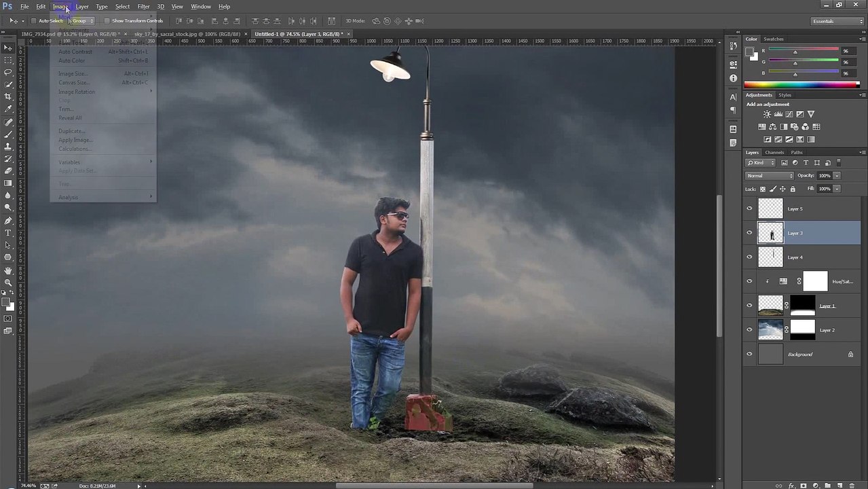Select the Dodge tool
Viewport: 868px width, 489px height.
coord(8,208)
